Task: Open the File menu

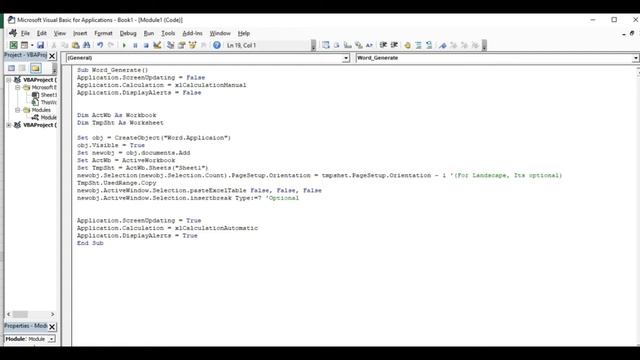Action: pos(25,33)
